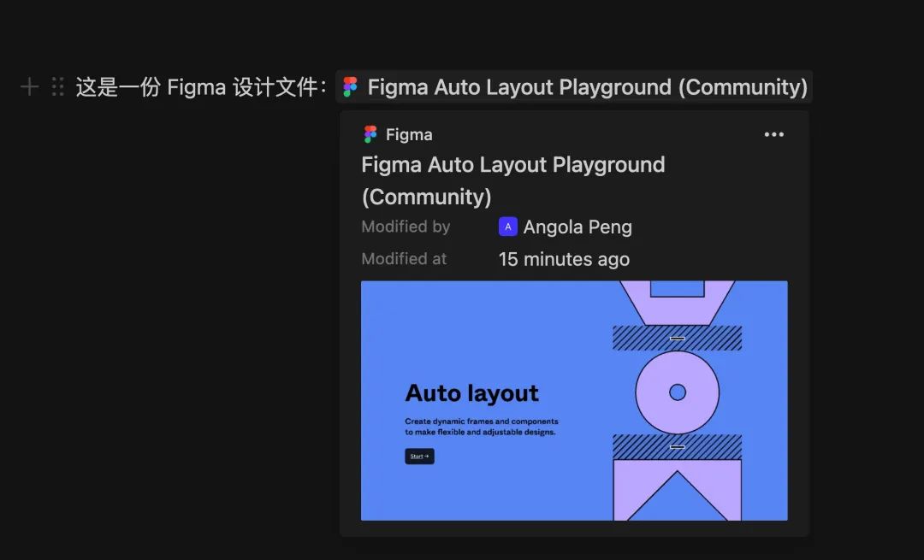Click the preview card's two-line file title
Viewport: 924px width, 560px height.
tap(512, 180)
